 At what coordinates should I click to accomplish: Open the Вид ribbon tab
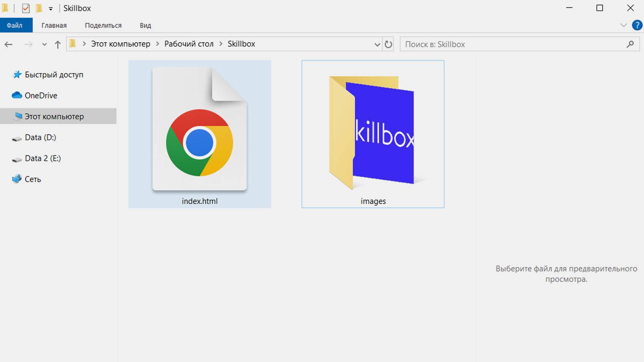[x=146, y=25]
